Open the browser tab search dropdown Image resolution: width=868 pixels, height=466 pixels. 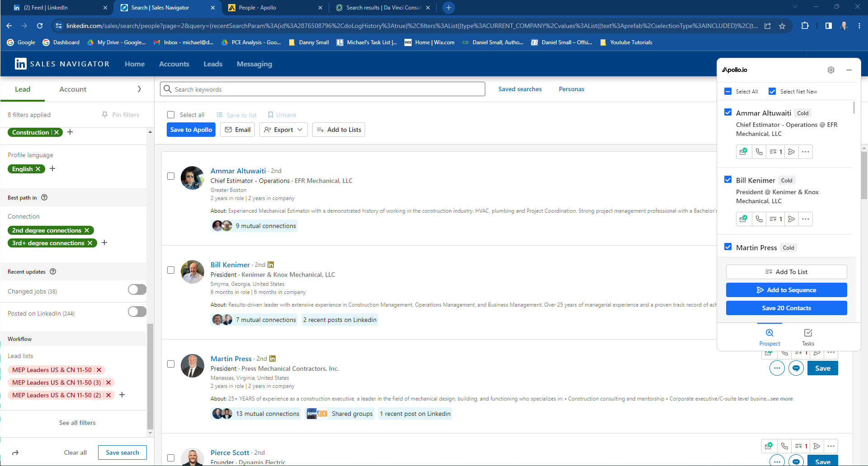coord(795,7)
